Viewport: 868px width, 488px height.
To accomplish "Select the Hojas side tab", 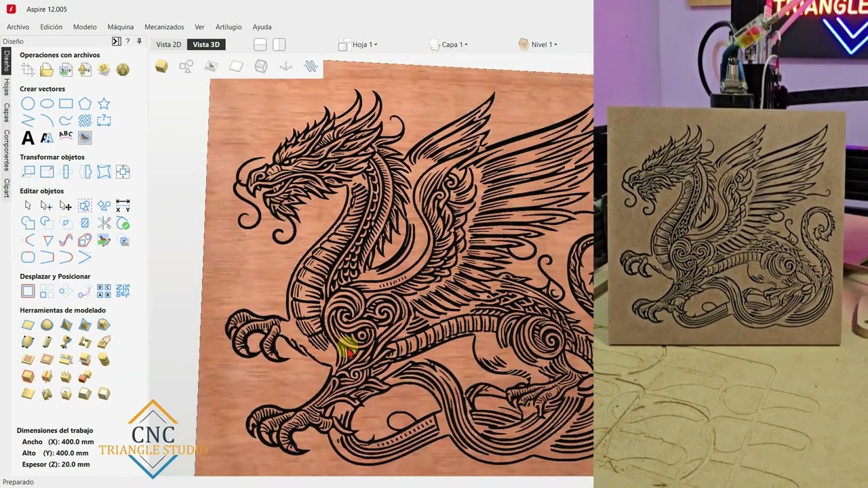I will tap(6, 87).
